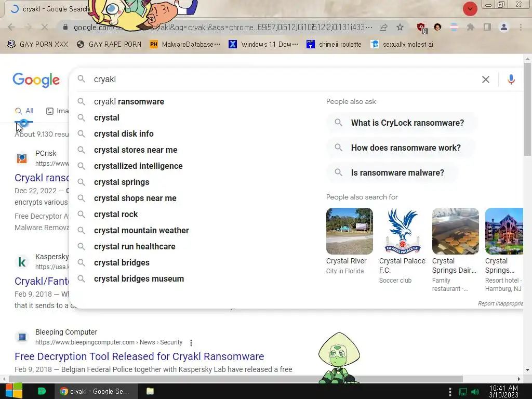Open the red tab search dropdown
This screenshot has height=399, width=532.
(x=470, y=9)
